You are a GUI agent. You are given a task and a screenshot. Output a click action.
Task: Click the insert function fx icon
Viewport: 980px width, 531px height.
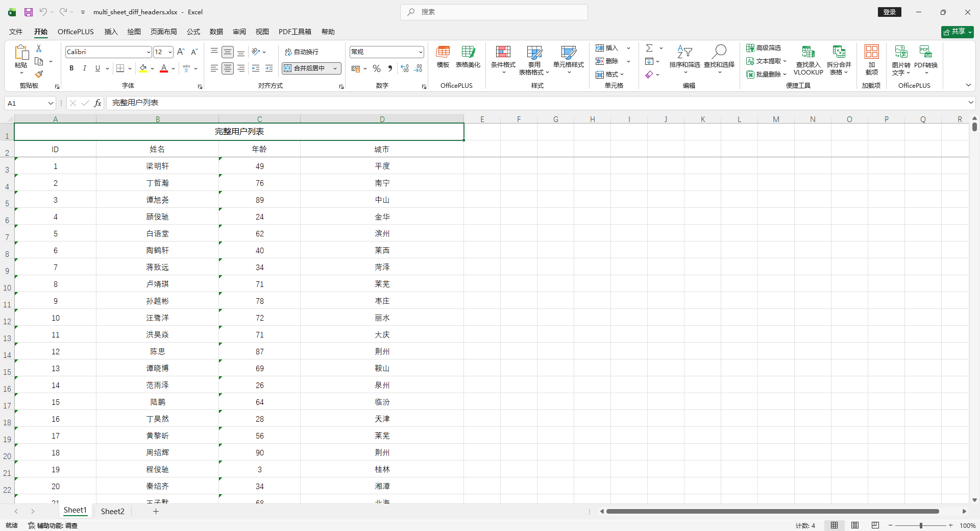(97, 103)
